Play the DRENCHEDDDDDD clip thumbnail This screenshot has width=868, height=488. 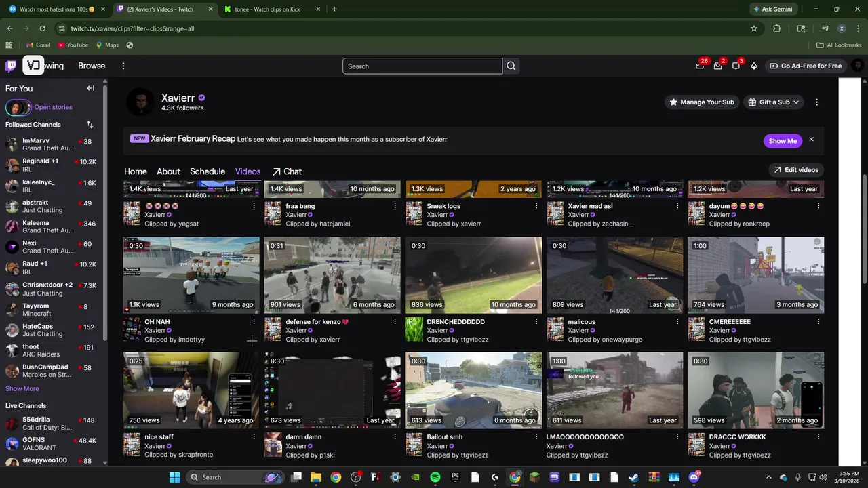(x=473, y=274)
